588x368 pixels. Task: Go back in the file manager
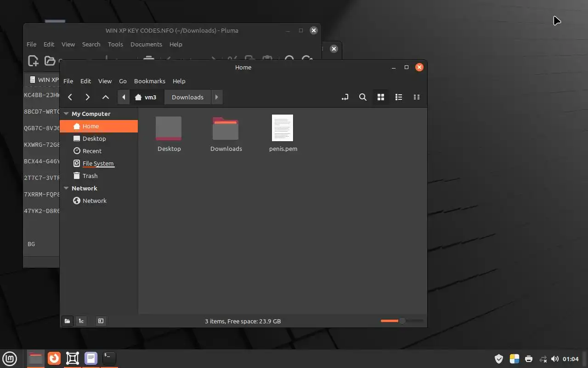[70, 97]
